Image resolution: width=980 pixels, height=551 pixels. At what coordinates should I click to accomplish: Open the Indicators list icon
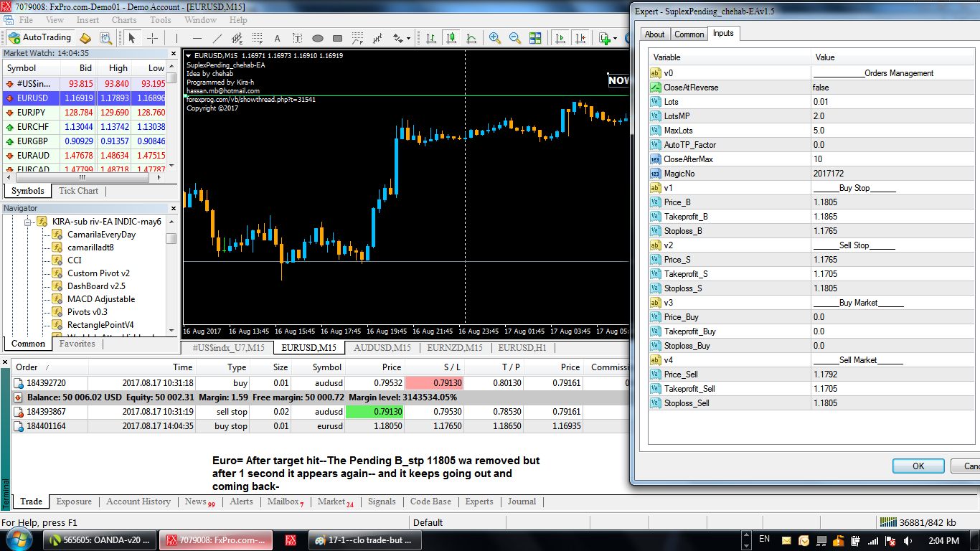(x=604, y=38)
